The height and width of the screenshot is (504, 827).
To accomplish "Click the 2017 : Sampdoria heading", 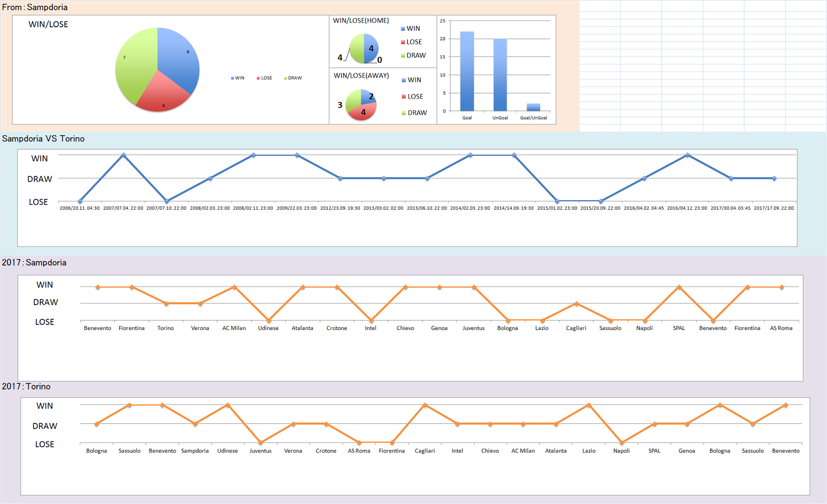I will click(34, 262).
